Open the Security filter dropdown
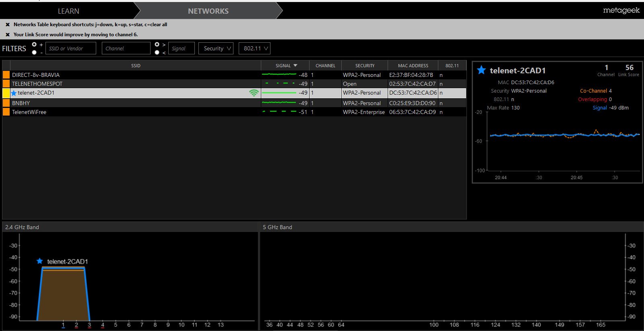The height and width of the screenshot is (331, 644). [216, 48]
